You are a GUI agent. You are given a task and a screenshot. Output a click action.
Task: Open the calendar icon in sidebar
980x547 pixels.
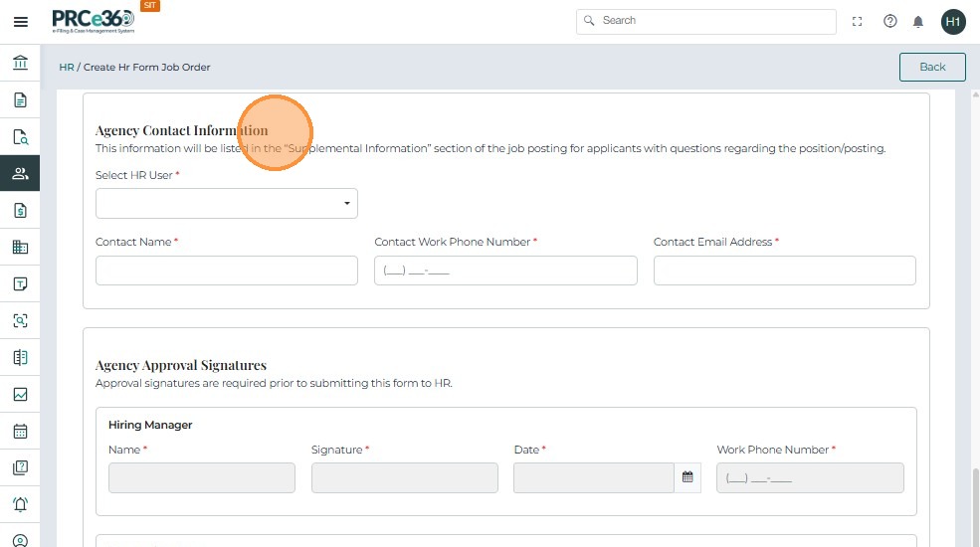(x=20, y=432)
